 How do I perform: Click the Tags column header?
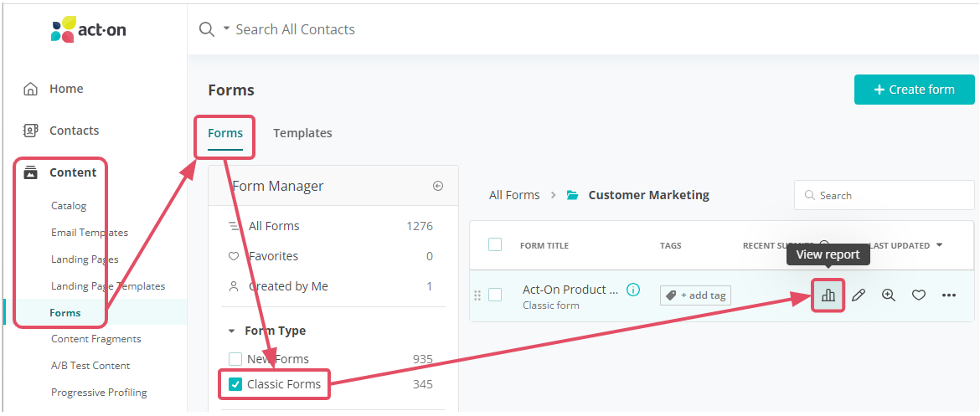tap(671, 245)
